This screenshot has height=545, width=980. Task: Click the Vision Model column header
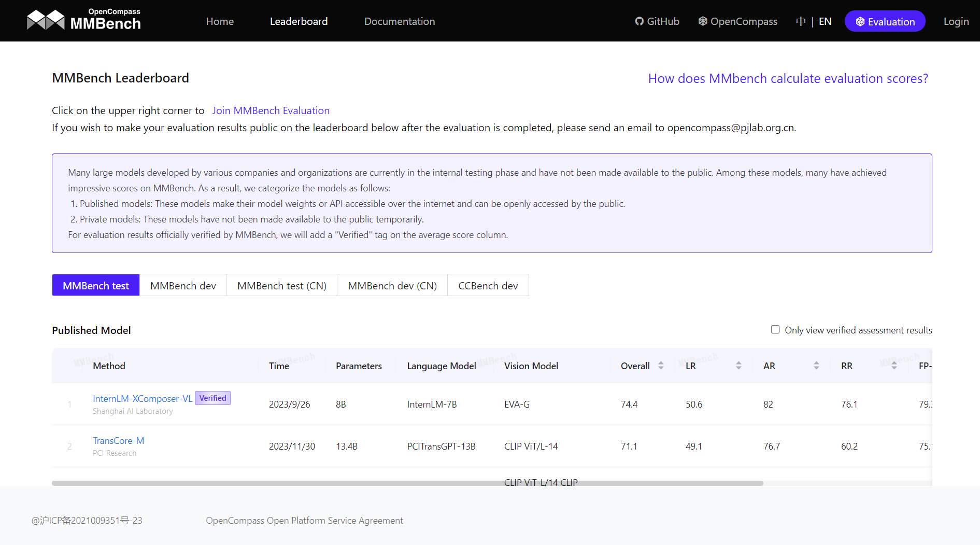(531, 366)
